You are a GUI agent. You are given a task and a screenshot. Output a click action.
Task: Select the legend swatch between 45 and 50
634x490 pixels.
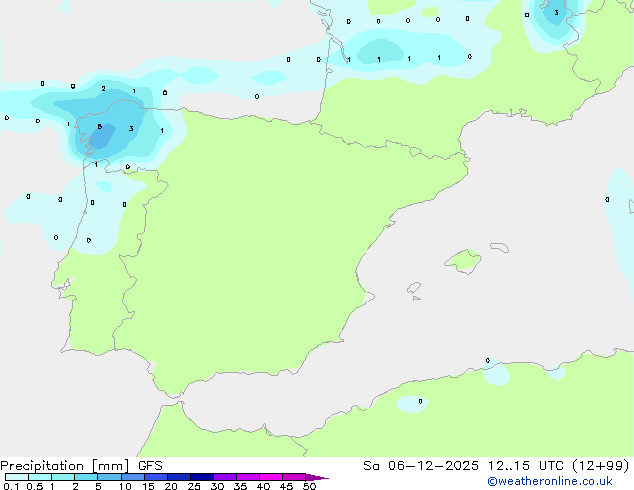pos(294,477)
